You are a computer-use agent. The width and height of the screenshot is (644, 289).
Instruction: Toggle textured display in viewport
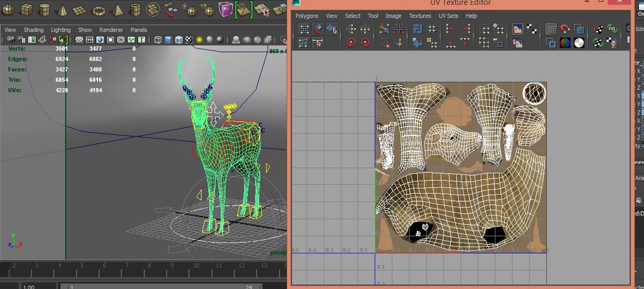point(189,40)
